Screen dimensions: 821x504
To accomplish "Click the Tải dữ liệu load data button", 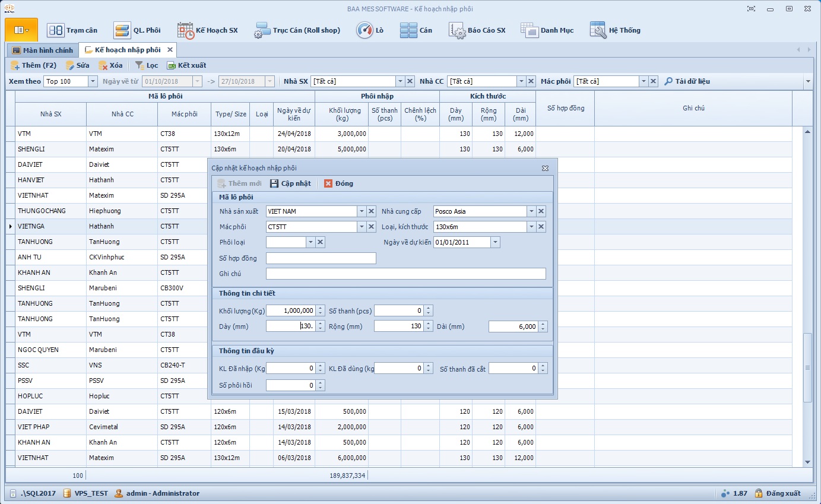I will pos(687,81).
